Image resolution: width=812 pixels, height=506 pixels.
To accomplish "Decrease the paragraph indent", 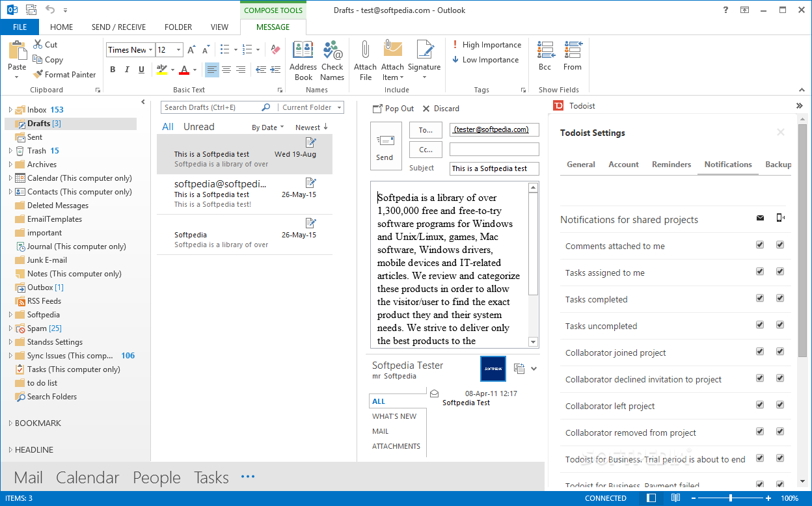I will (261, 70).
